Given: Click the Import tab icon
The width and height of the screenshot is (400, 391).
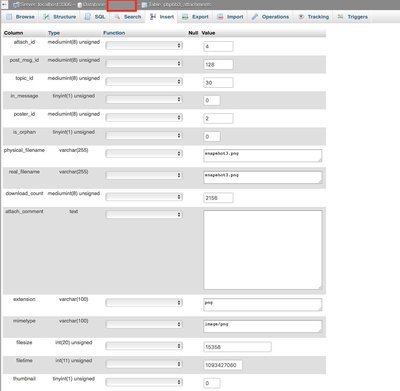Looking at the screenshot, I should pyautogui.click(x=220, y=17).
